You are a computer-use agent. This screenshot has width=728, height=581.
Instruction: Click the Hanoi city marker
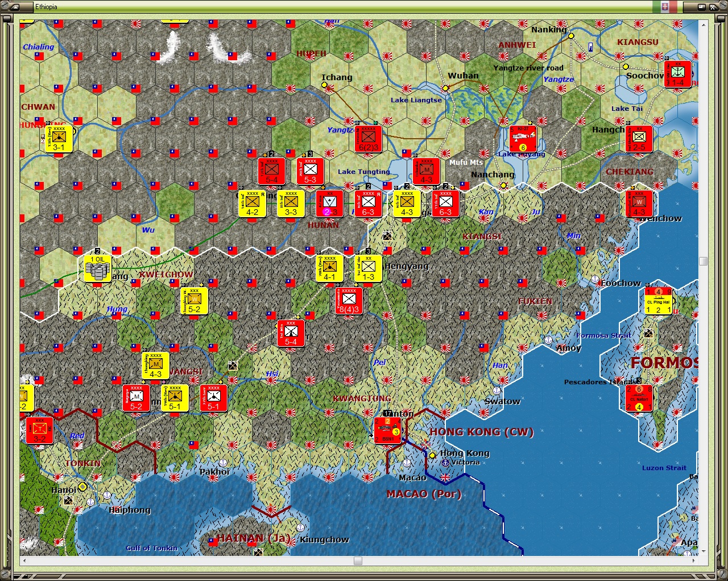(82, 487)
